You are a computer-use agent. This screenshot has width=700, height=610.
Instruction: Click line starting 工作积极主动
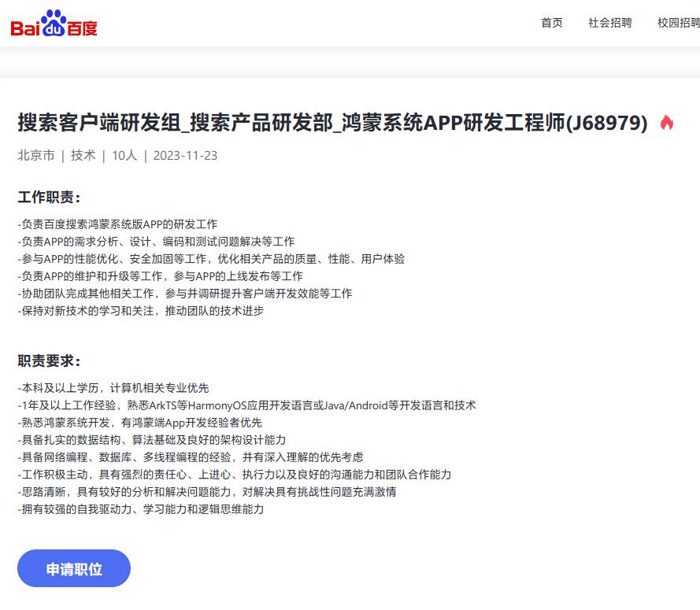coord(235,475)
